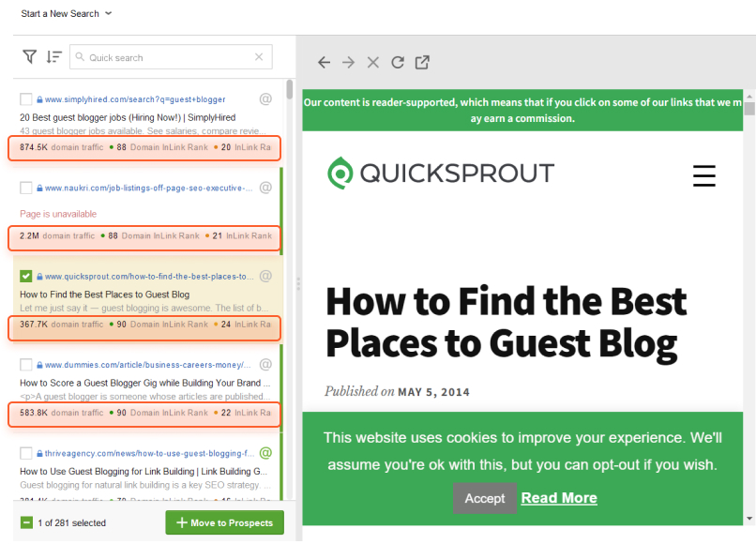Click 'Let me just say it' description snippet

(144, 308)
